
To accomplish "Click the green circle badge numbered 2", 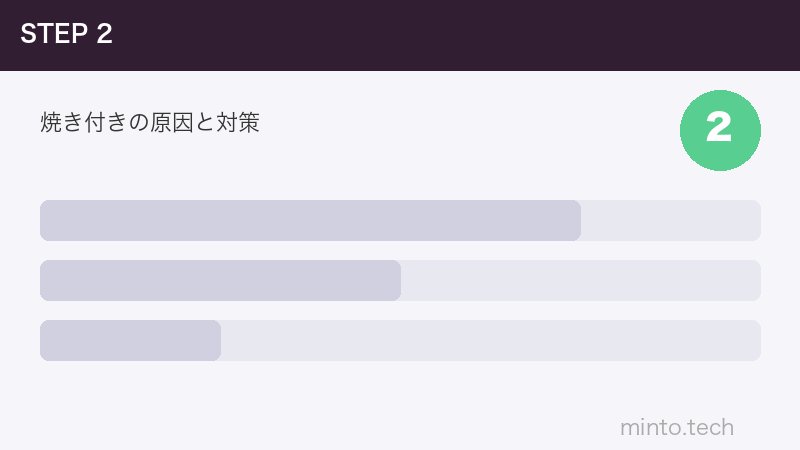I will [720, 130].
